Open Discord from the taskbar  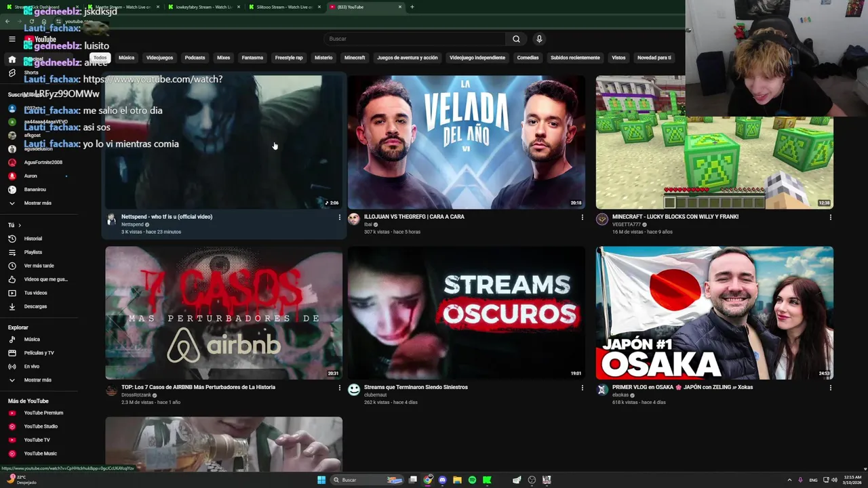coord(442,480)
